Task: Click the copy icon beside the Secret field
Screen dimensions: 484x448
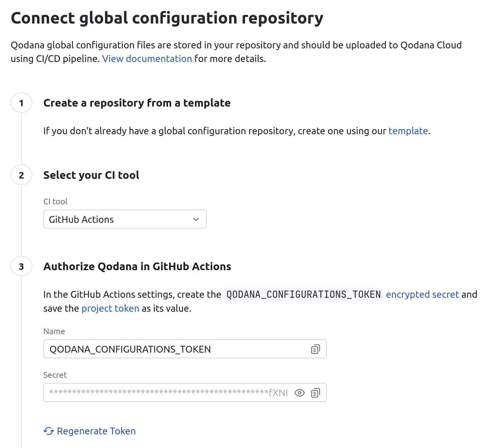Action: click(x=316, y=392)
